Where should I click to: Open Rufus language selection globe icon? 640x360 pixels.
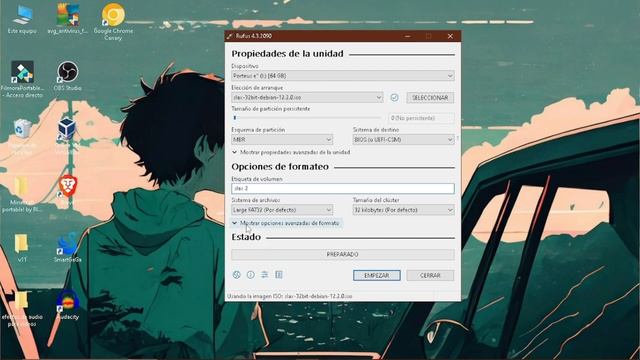point(236,275)
